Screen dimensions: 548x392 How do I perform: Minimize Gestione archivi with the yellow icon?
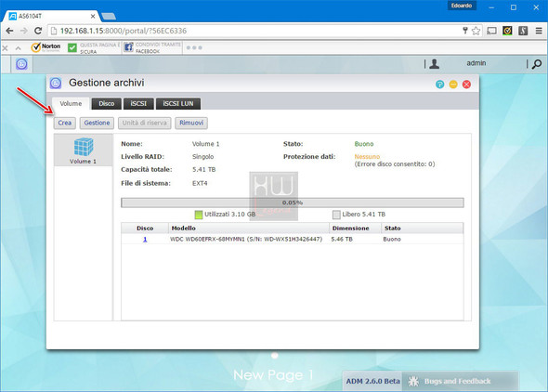click(x=453, y=85)
